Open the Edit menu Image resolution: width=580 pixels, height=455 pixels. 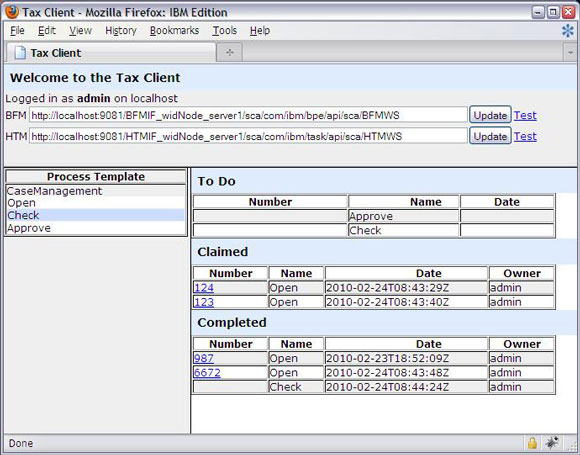point(47,31)
